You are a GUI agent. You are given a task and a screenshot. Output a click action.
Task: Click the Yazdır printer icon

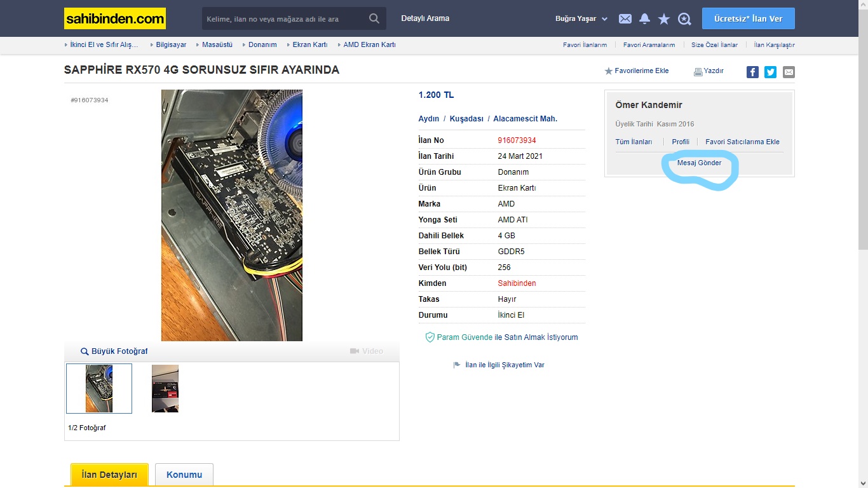[698, 71]
